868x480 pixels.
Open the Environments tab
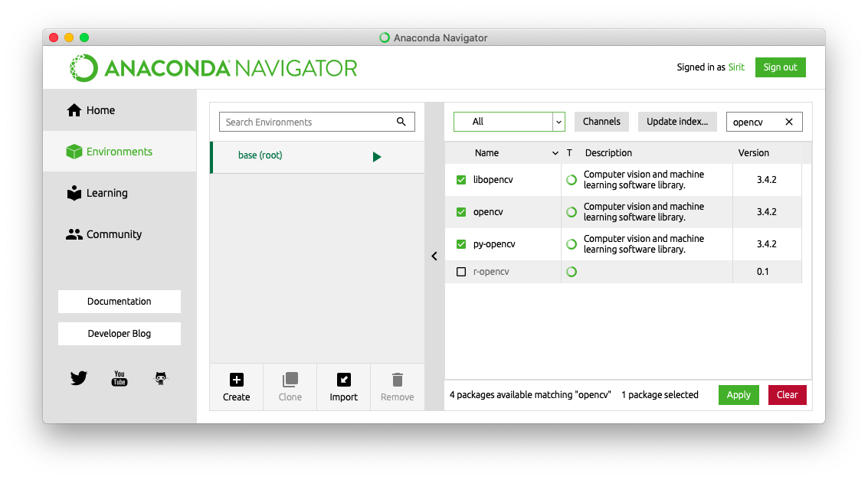[x=120, y=152]
